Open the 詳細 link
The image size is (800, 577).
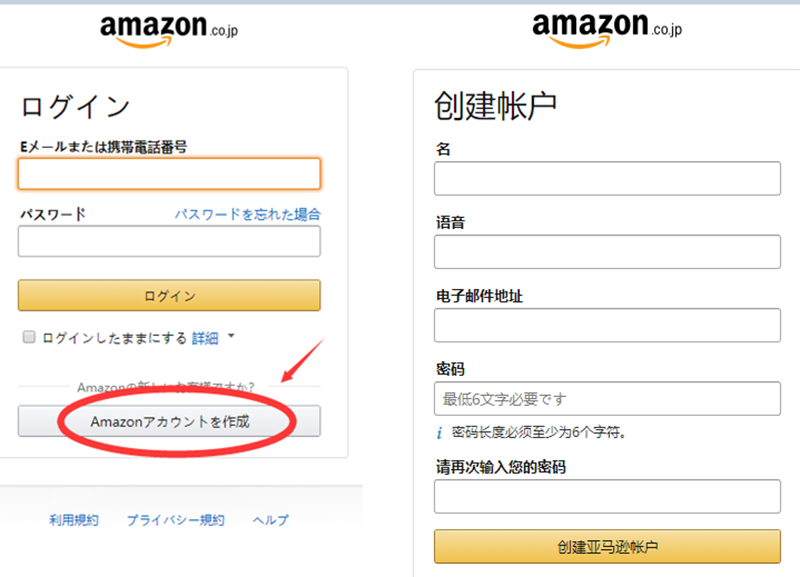(x=205, y=338)
